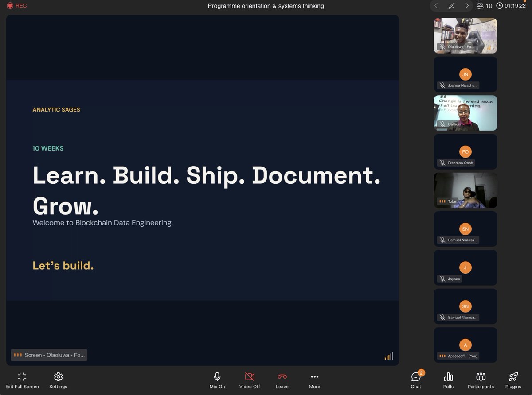Click the participant count 10 icon

[x=485, y=6]
